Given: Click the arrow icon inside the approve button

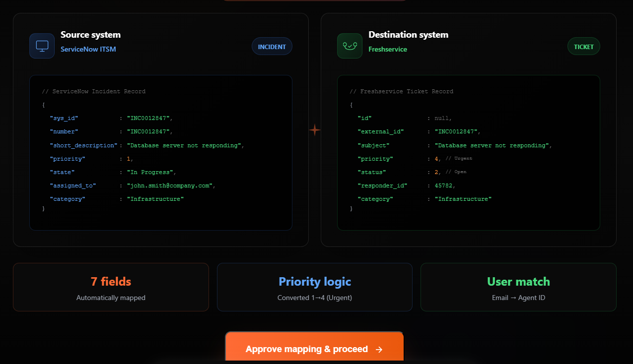Looking at the screenshot, I should pyautogui.click(x=380, y=349).
